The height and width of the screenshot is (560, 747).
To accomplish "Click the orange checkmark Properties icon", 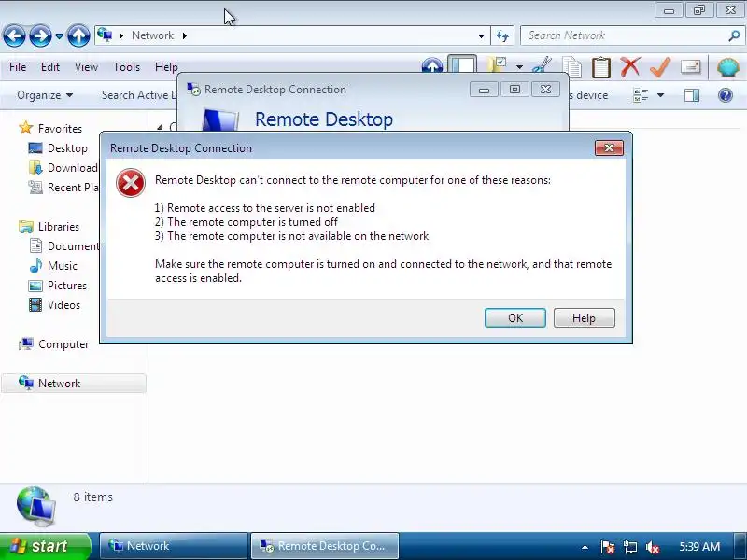I will pos(660,66).
